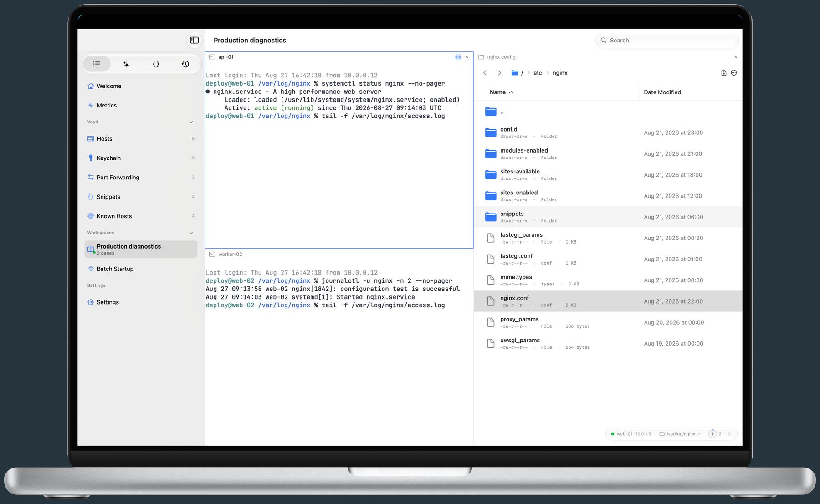Expand the status bar chevron
Viewport: 820px width, 504px height.
[x=729, y=434]
